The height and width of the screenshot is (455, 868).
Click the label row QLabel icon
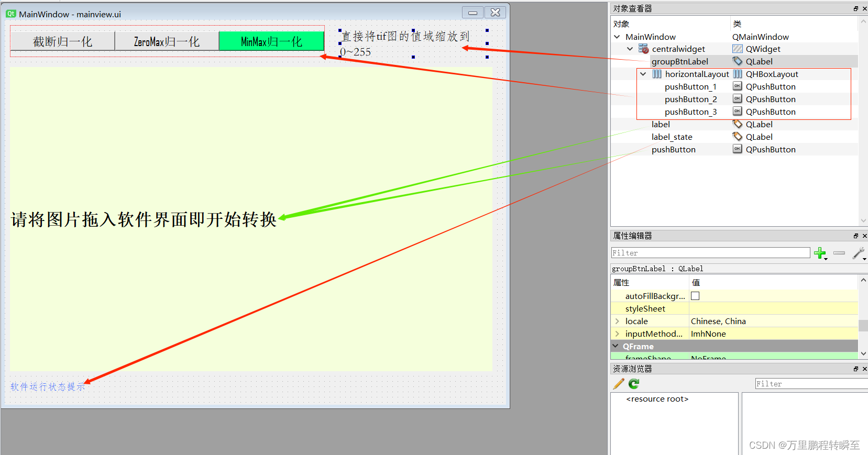[738, 124]
